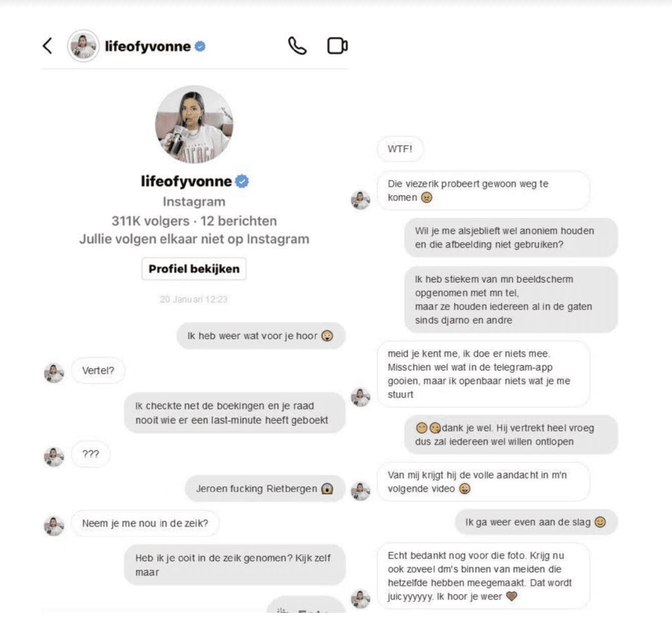
Task: Tap the avatar beside the 'Vertel?' message
Action: [x=54, y=373]
